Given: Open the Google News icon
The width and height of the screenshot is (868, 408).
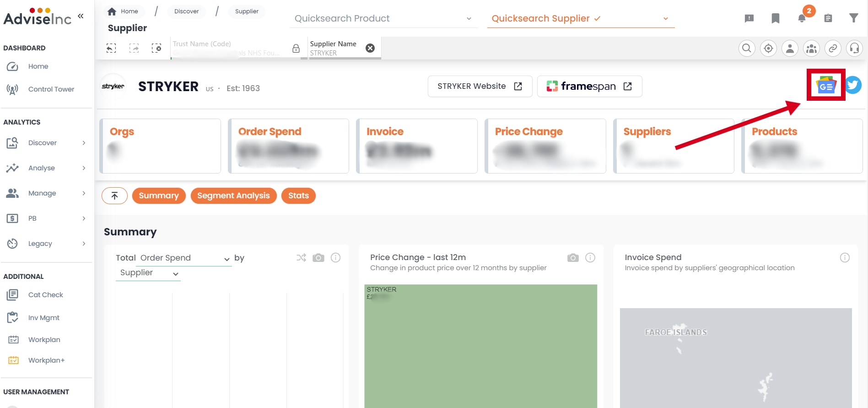Looking at the screenshot, I should pyautogui.click(x=826, y=85).
